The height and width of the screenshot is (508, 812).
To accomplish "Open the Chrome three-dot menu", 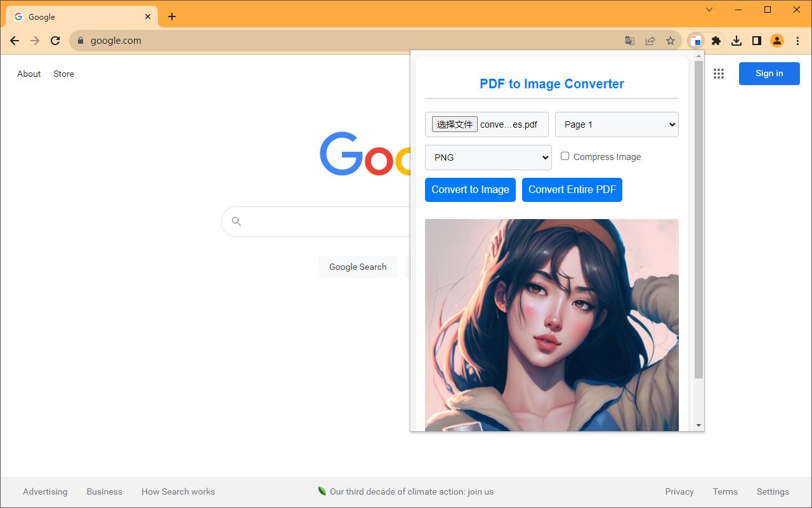I will pyautogui.click(x=797, y=40).
